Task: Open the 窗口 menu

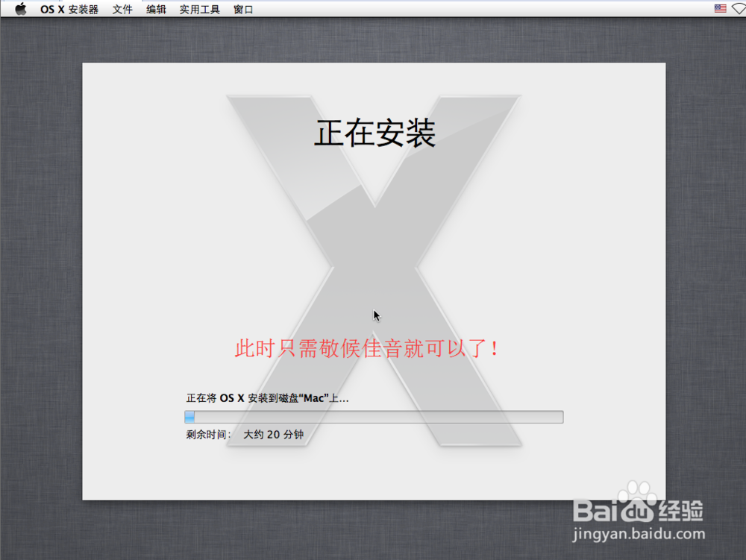Action: [243, 10]
